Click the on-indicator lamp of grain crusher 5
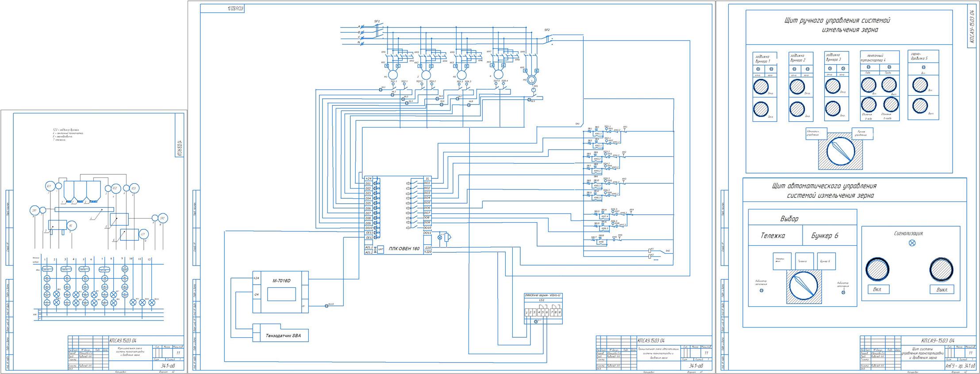The image size is (980, 374). point(923,67)
